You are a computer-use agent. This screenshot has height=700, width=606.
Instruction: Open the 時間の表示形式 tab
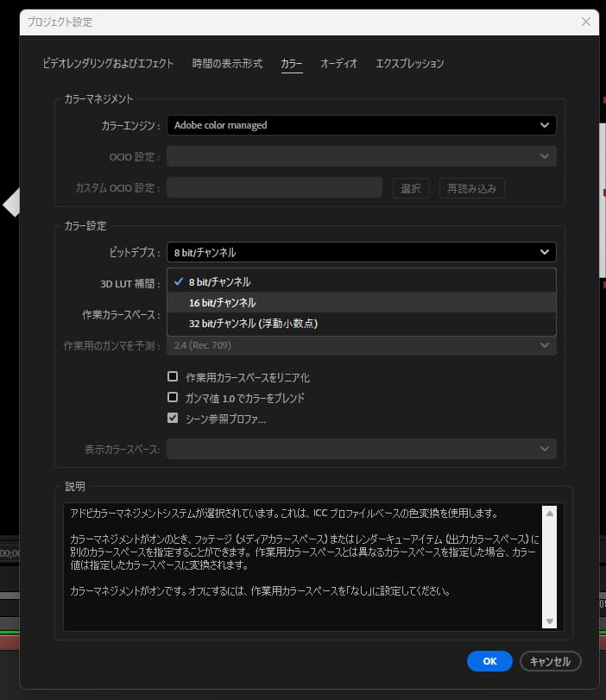coord(227,63)
